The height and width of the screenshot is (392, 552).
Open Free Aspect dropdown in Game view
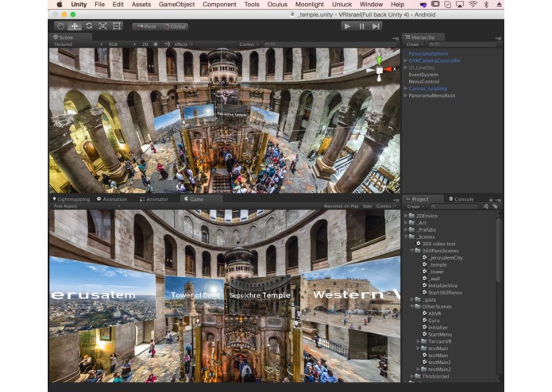pos(87,206)
